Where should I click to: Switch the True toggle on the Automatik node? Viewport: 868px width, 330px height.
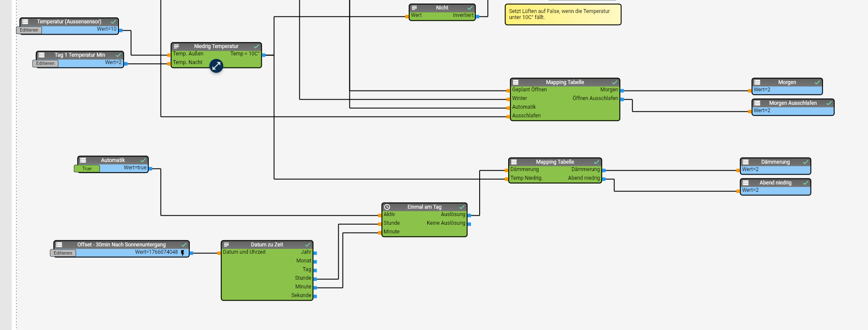(87, 168)
